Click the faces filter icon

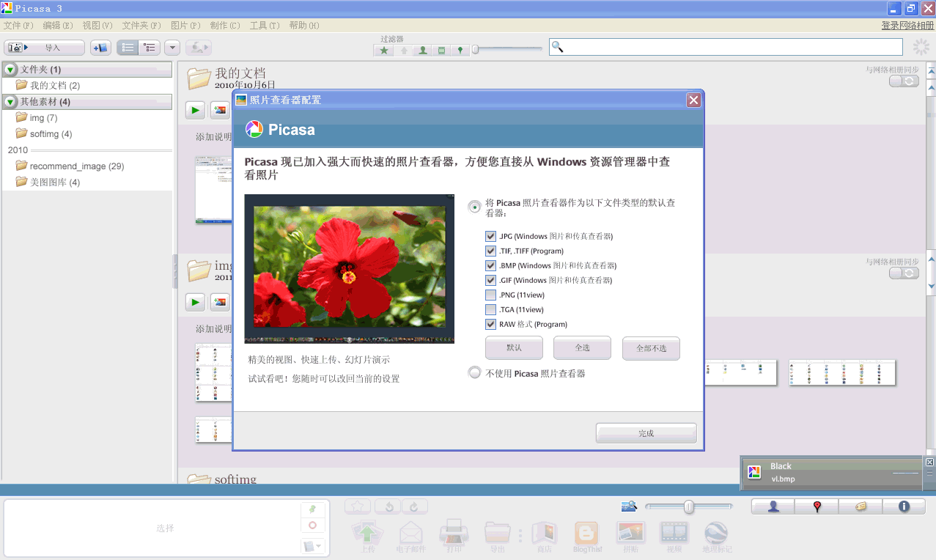422,51
